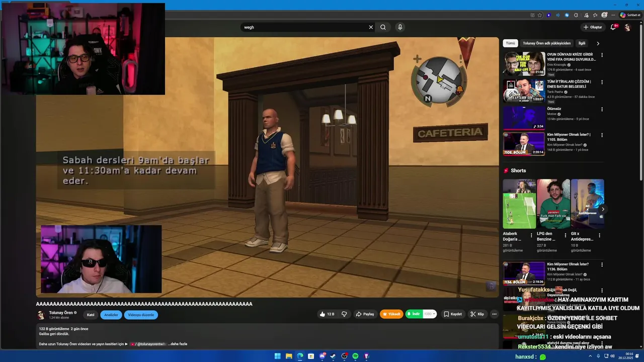Open options for 'Git x Antidepres...' short
The height and width of the screenshot is (362, 644).
click(x=599, y=235)
